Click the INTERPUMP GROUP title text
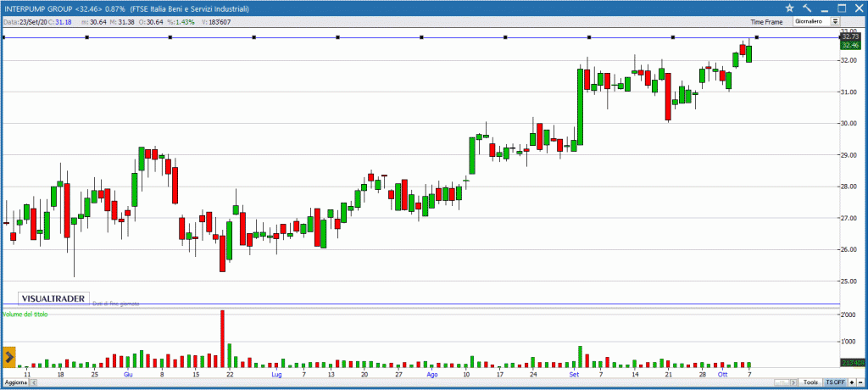The height and width of the screenshot is (390, 868). pyautogui.click(x=36, y=9)
